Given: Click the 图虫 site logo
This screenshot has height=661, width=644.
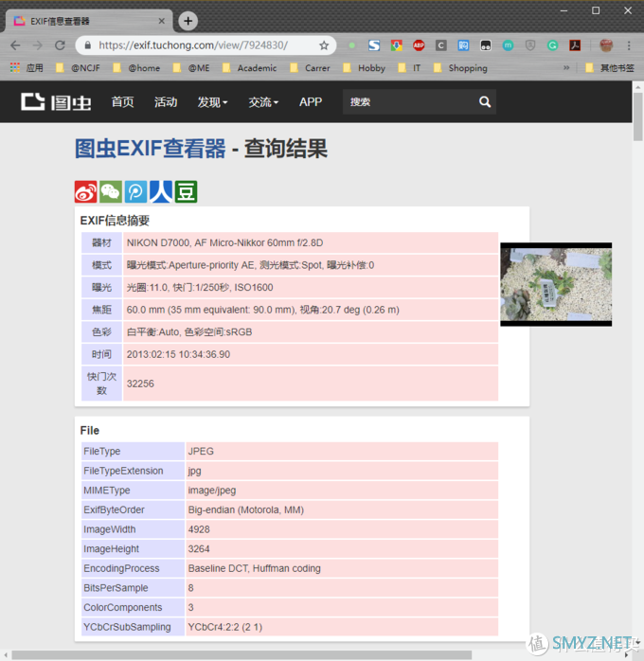Looking at the screenshot, I should (56, 101).
